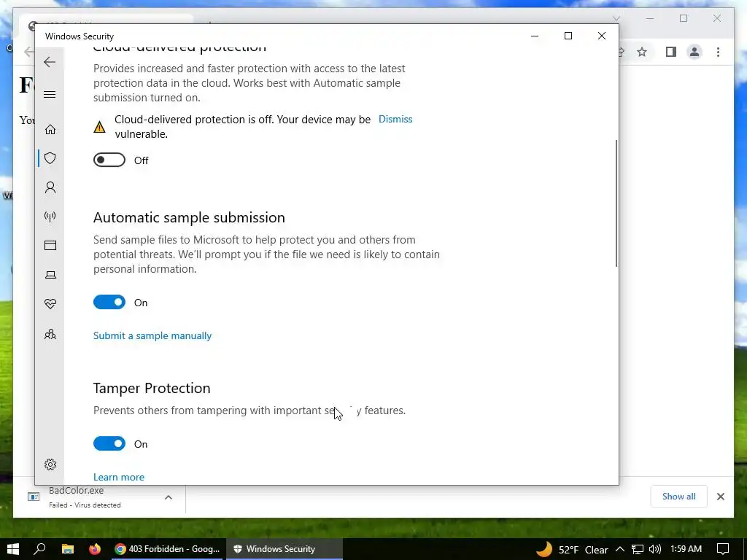Screen dimensions: 747x560
Task: Turn on Cloud-delivered protection toggle
Action: coord(109,160)
